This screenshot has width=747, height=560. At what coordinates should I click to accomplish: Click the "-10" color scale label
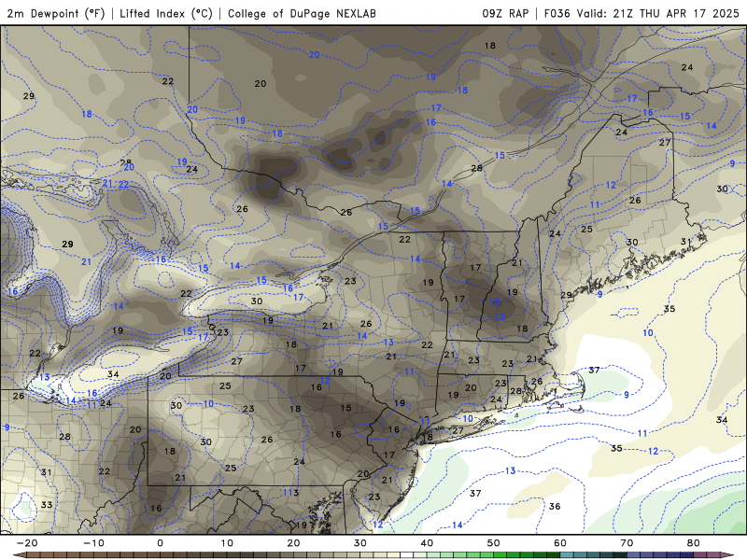93,543
